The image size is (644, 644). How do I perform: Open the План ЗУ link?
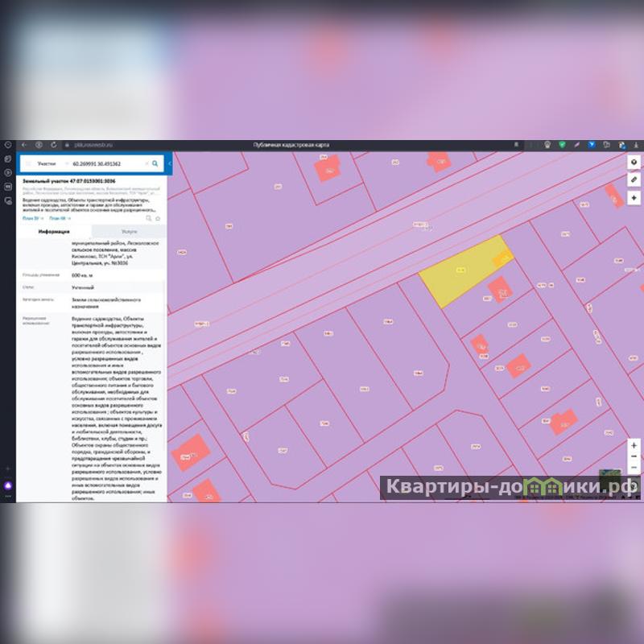click(x=32, y=218)
